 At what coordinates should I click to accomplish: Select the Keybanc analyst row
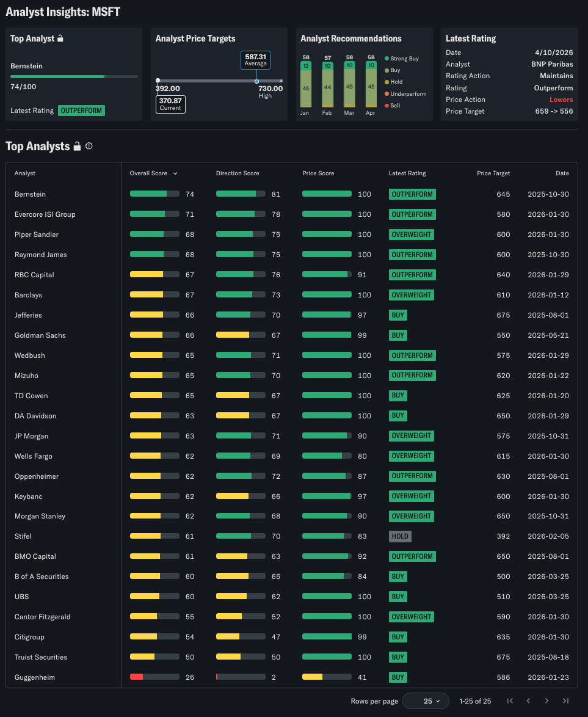[x=292, y=496]
